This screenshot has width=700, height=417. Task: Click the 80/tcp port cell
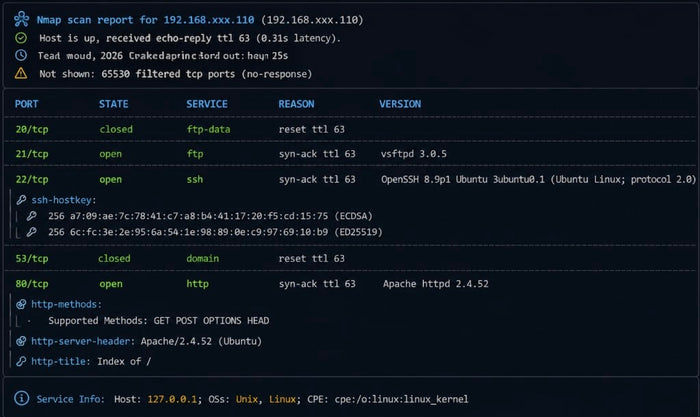click(32, 284)
